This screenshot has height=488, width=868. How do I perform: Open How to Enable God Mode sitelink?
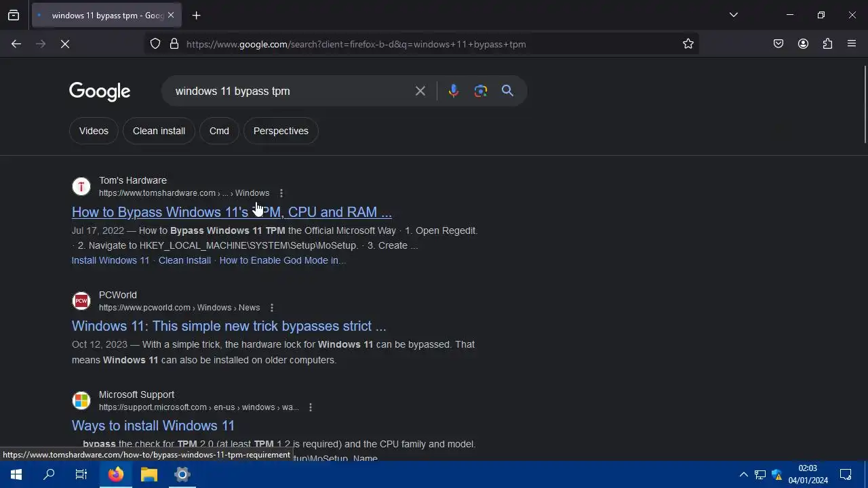click(283, 260)
